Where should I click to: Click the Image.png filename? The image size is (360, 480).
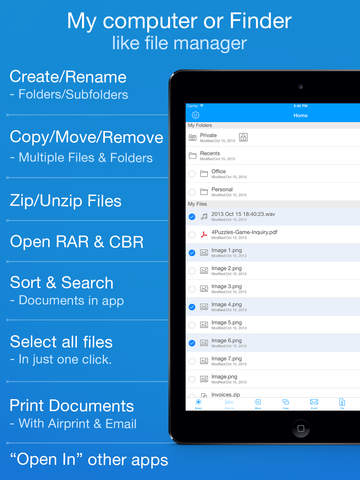click(224, 376)
